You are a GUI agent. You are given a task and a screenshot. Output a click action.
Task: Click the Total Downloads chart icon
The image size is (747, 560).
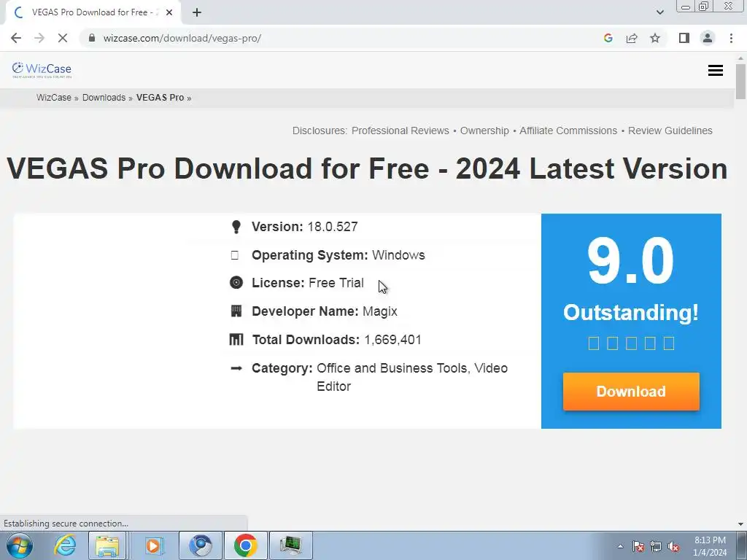[236, 340]
